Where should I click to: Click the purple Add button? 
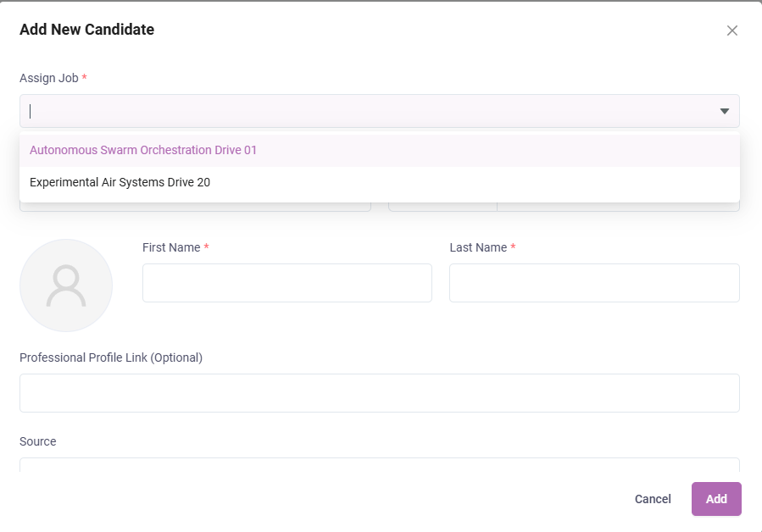pos(716,499)
